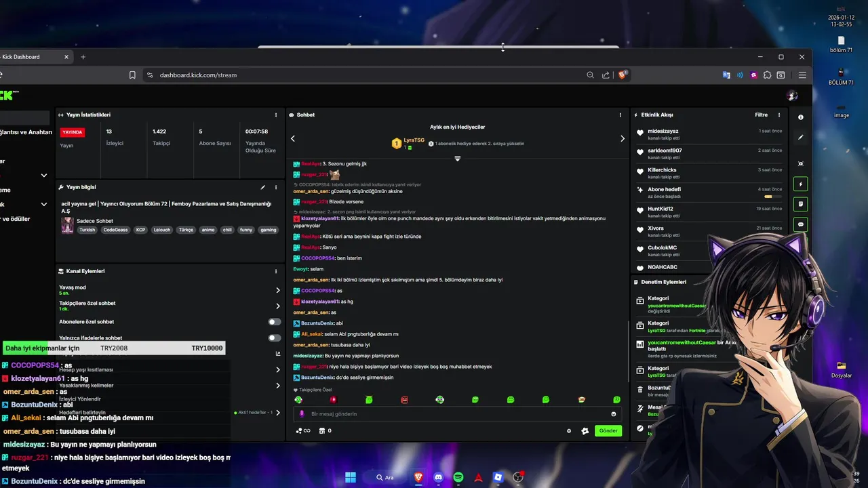Click the pencil icon in right sidebar
Image resolution: width=868 pixels, height=488 pixels.
click(801, 138)
